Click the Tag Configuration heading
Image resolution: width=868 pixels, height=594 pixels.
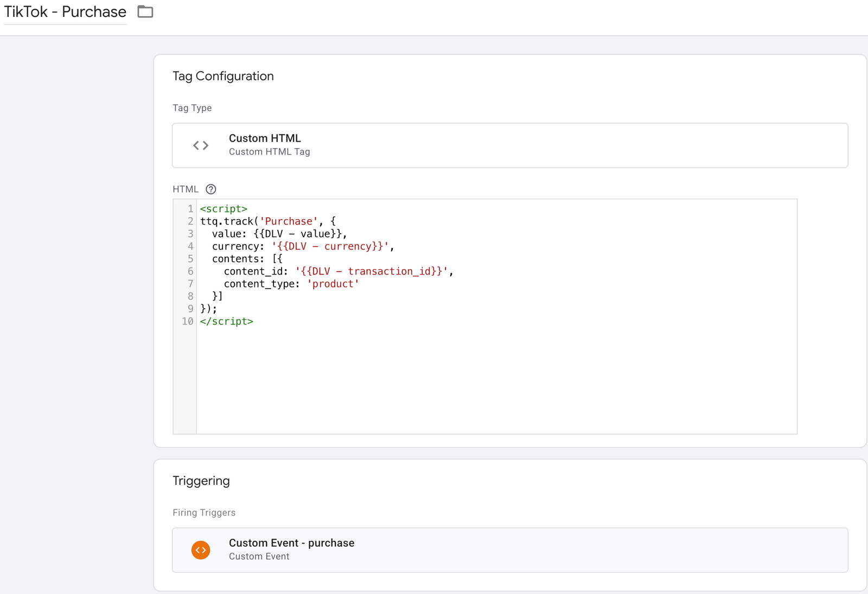point(223,76)
